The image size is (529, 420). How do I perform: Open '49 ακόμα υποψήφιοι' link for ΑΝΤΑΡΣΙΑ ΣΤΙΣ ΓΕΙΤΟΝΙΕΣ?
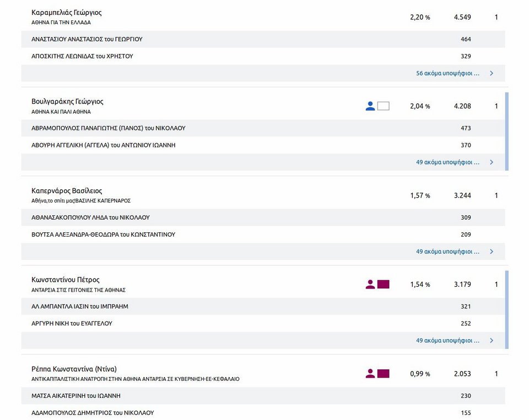pos(447,340)
